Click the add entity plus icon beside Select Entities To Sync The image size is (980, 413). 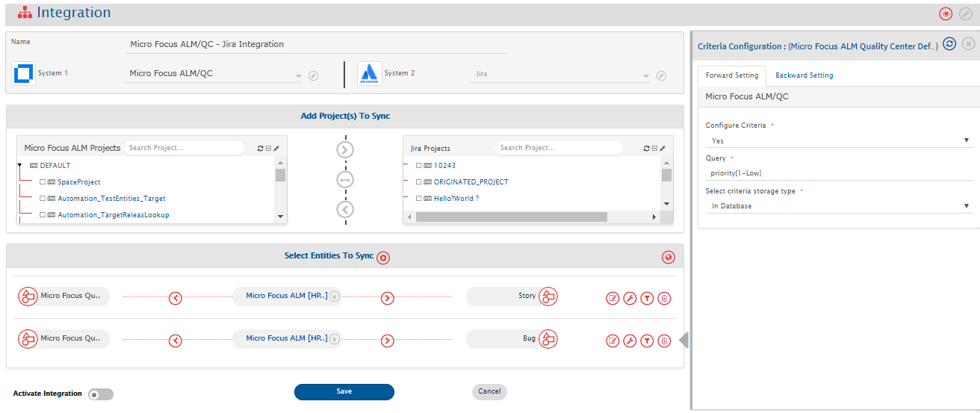point(383,258)
